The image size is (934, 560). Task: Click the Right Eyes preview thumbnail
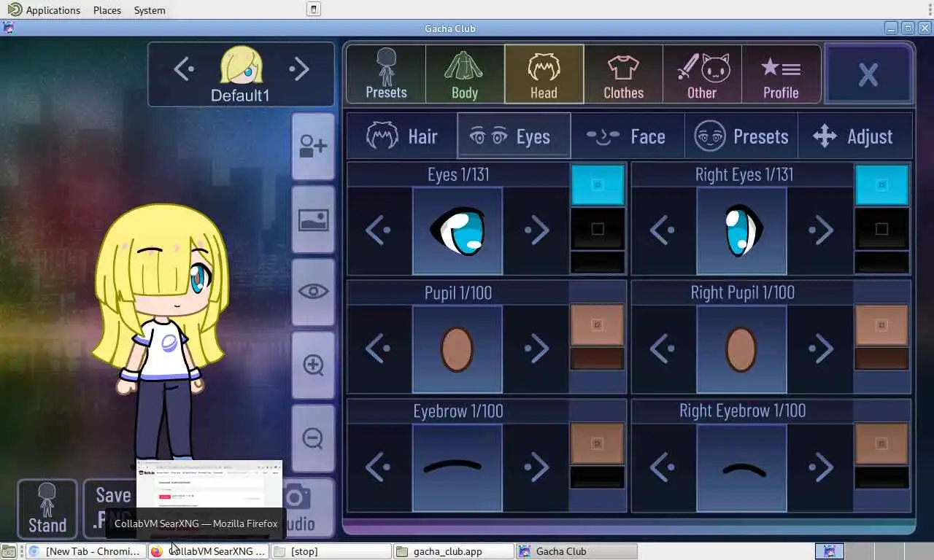[x=742, y=231]
